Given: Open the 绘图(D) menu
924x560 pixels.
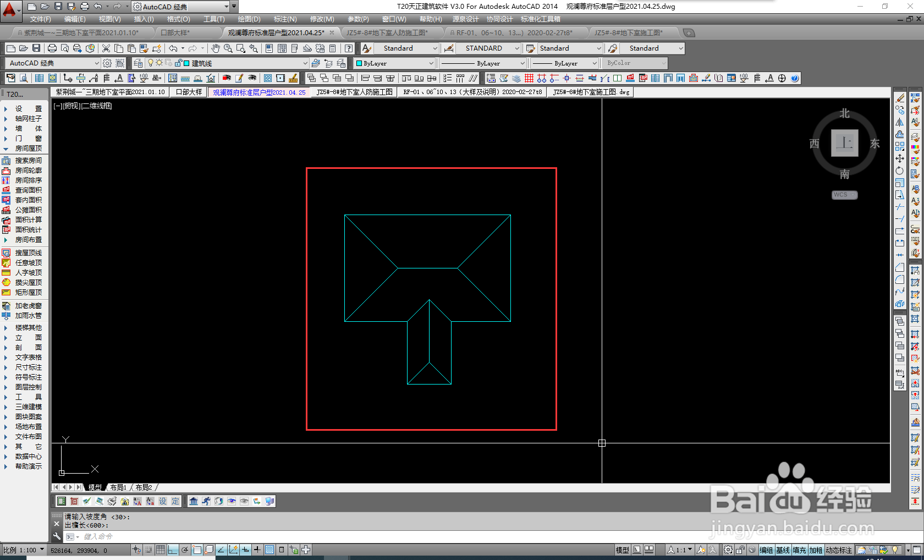Looking at the screenshot, I should point(249,19).
